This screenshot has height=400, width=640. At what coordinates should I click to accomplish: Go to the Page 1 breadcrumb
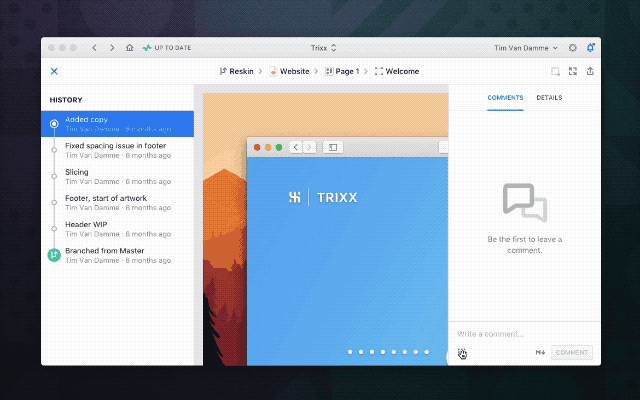pyautogui.click(x=342, y=71)
